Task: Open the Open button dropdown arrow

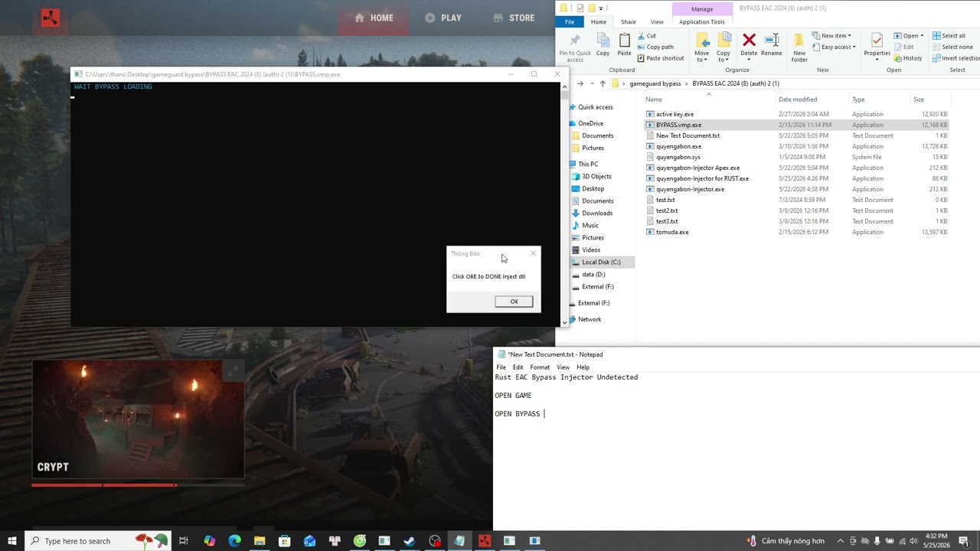Action: pos(922,36)
